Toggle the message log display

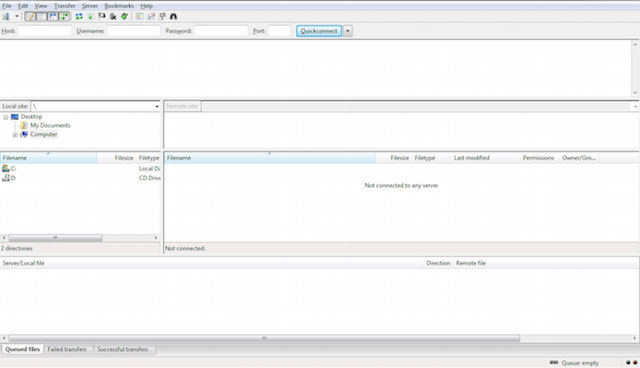click(x=30, y=16)
